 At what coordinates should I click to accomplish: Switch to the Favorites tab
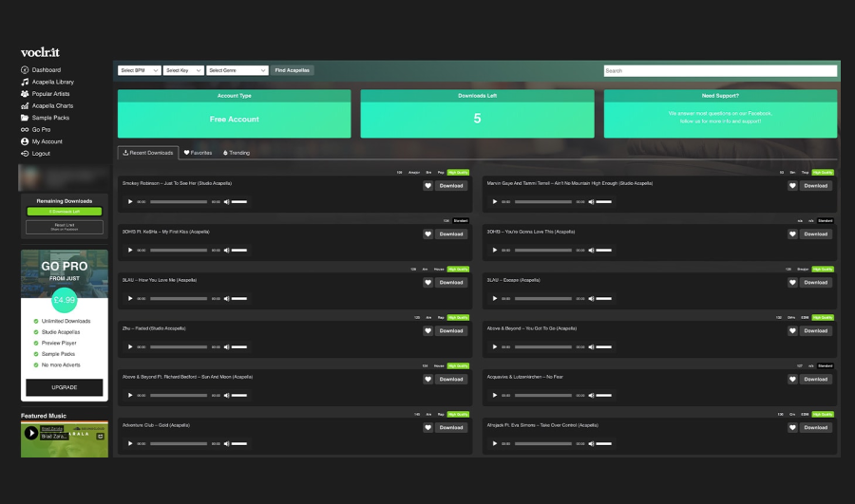198,153
